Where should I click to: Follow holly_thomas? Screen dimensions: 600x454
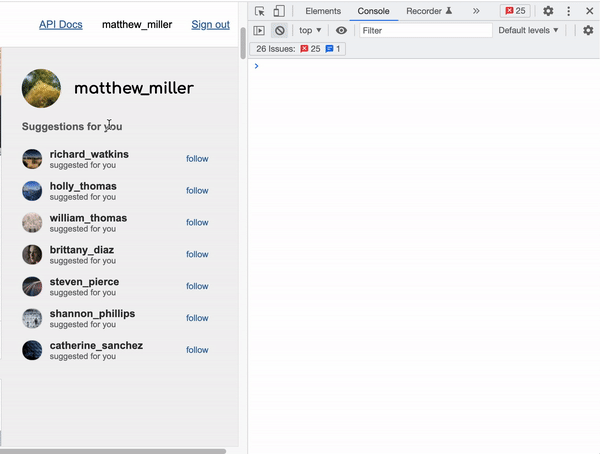[197, 191]
